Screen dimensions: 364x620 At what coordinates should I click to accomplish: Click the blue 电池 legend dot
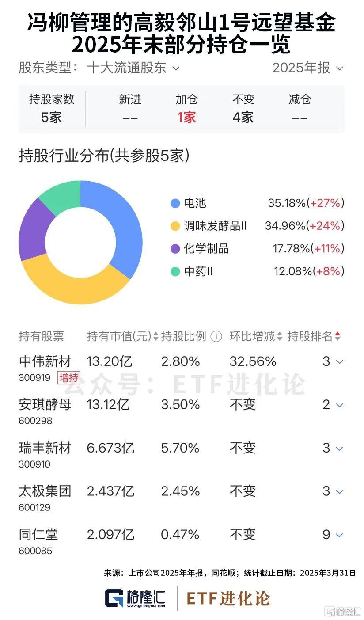[x=175, y=203]
